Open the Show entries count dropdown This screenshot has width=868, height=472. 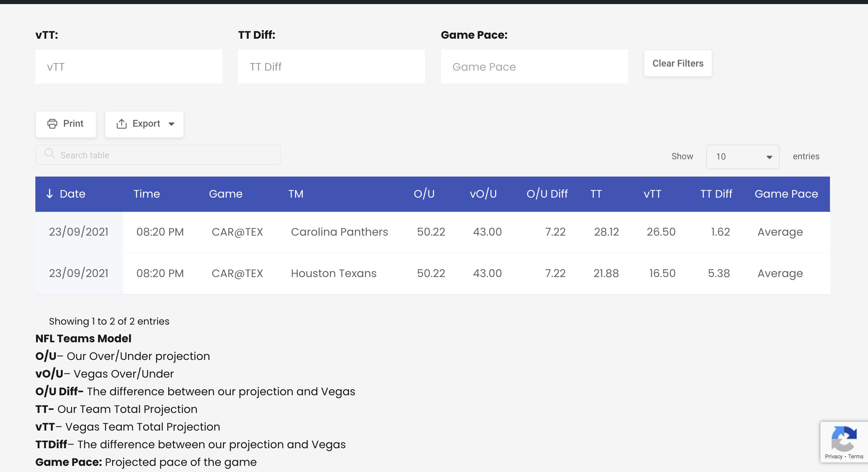[743, 157]
